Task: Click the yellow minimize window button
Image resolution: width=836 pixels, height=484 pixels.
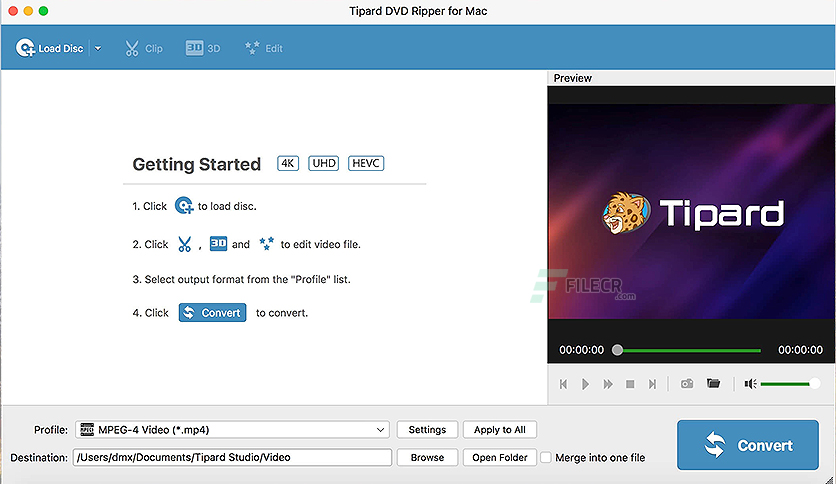Action: [28, 11]
